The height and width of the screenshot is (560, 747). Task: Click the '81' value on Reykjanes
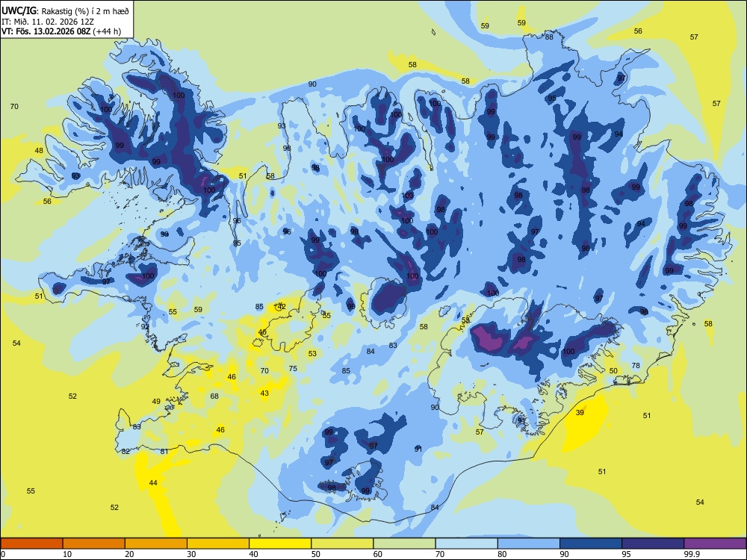coord(164,452)
